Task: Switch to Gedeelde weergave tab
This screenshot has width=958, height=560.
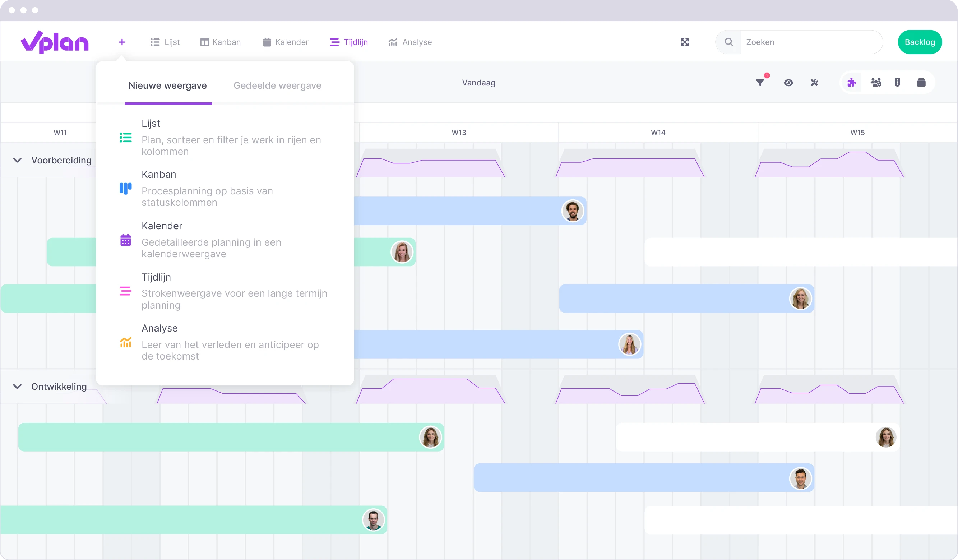Action: 277,86
